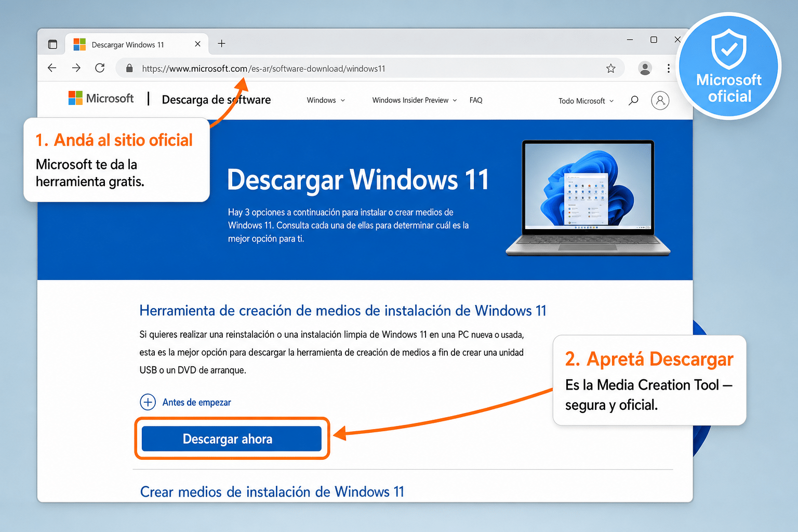Click the Descargar Windows 11 banner title
This screenshot has height=532, width=798.
click(x=358, y=180)
